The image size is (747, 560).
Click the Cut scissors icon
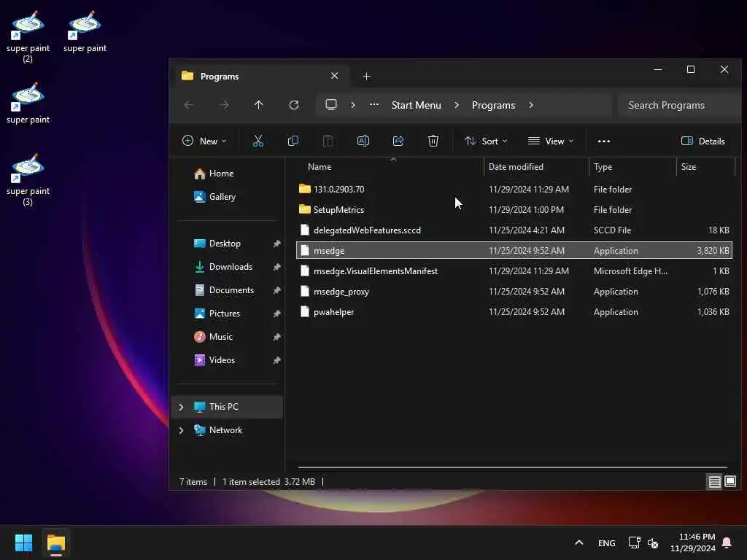tap(258, 141)
